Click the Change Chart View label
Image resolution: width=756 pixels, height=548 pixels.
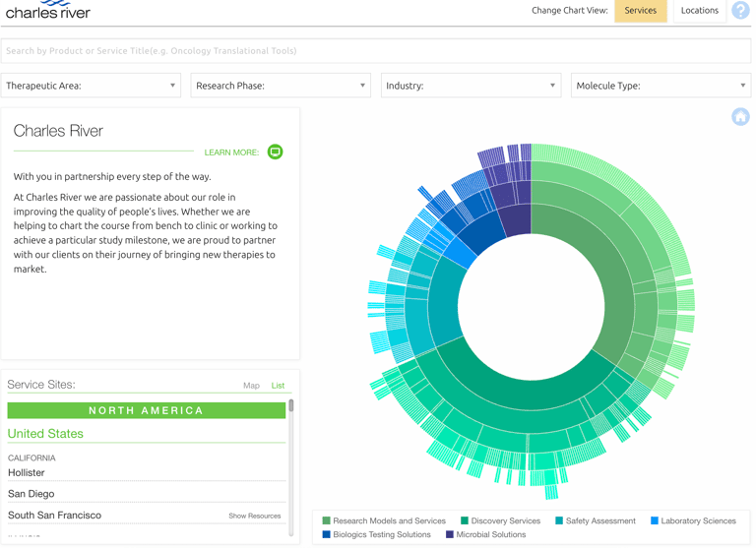coord(569,10)
